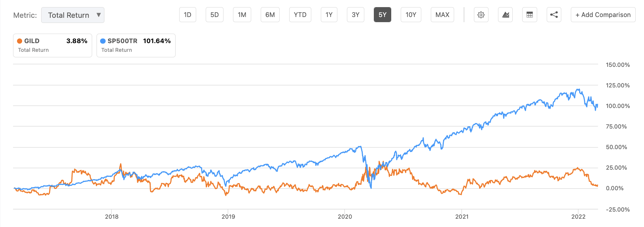Switch to YTD range
Viewport: 644px width, 227px height.
tap(300, 15)
